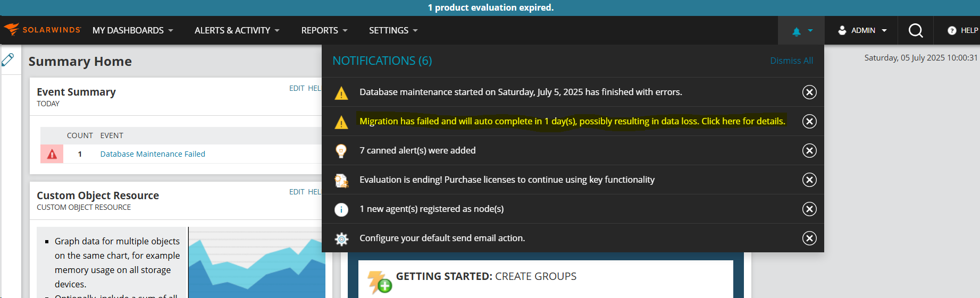The image size is (980, 298).
Task: Expand the My Dashboards menu
Action: point(133,30)
